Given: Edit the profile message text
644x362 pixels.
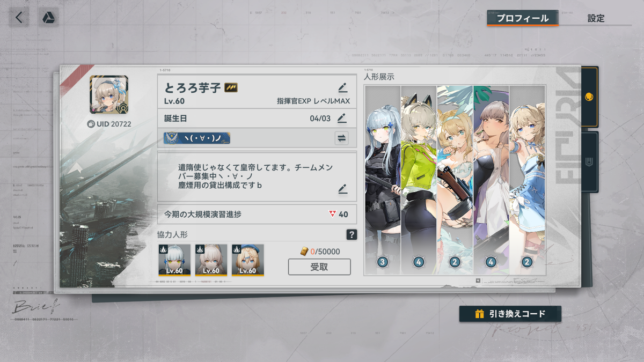Looking at the screenshot, I should (342, 189).
